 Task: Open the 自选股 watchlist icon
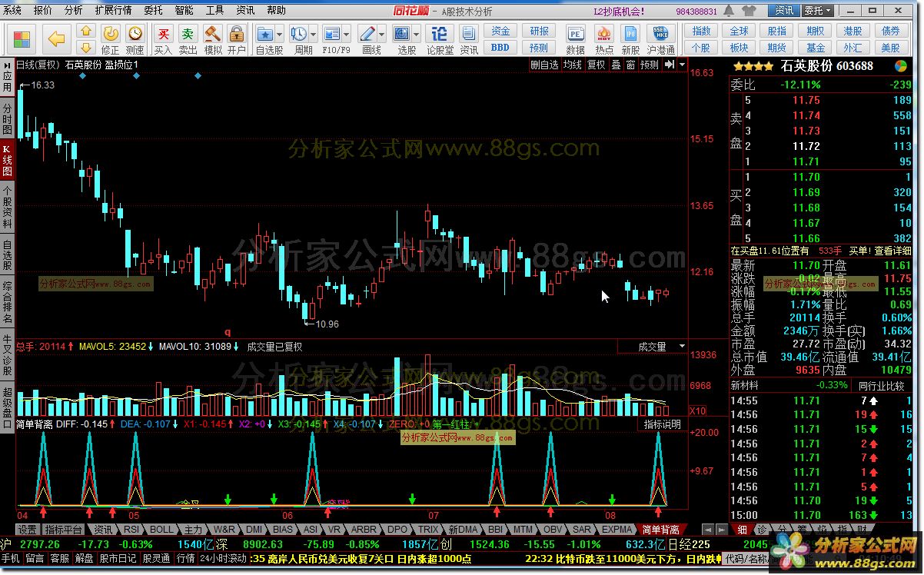pyautogui.click(x=265, y=38)
